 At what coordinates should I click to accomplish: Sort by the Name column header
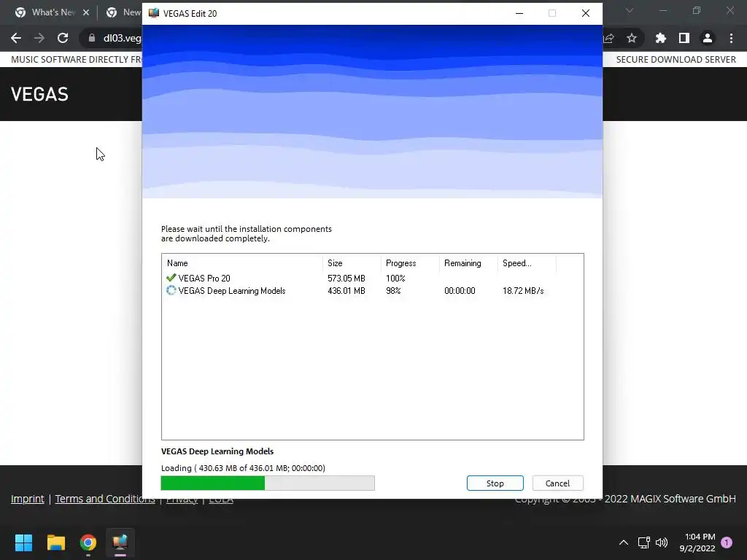point(242,263)
